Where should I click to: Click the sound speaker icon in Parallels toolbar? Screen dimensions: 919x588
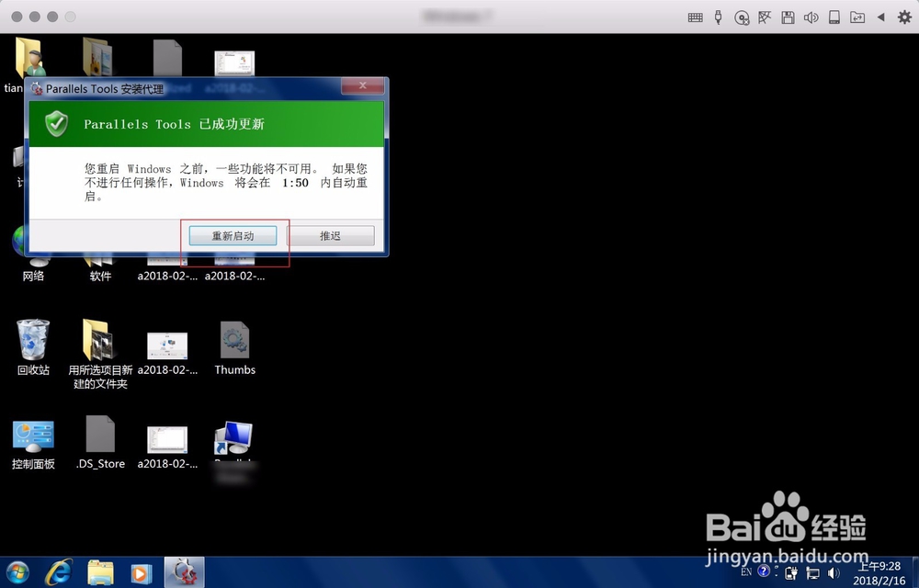811,17
